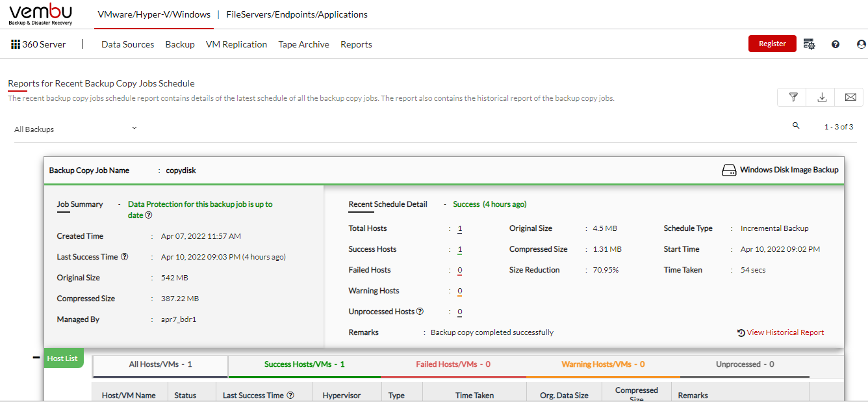Click the Remarks column header in host table
This screenshot has height=402, width=868.
(693, 395)
